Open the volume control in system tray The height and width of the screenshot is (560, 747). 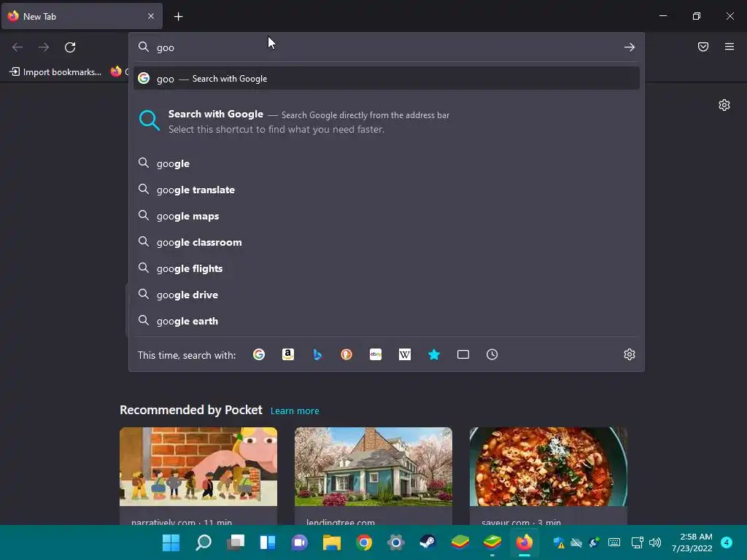pyautogui.click(x=655, y=542)
